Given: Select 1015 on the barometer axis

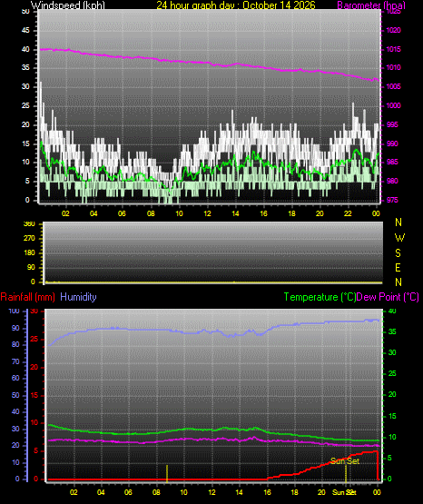Looking at the screenshot, I should [x=393, y=49].
